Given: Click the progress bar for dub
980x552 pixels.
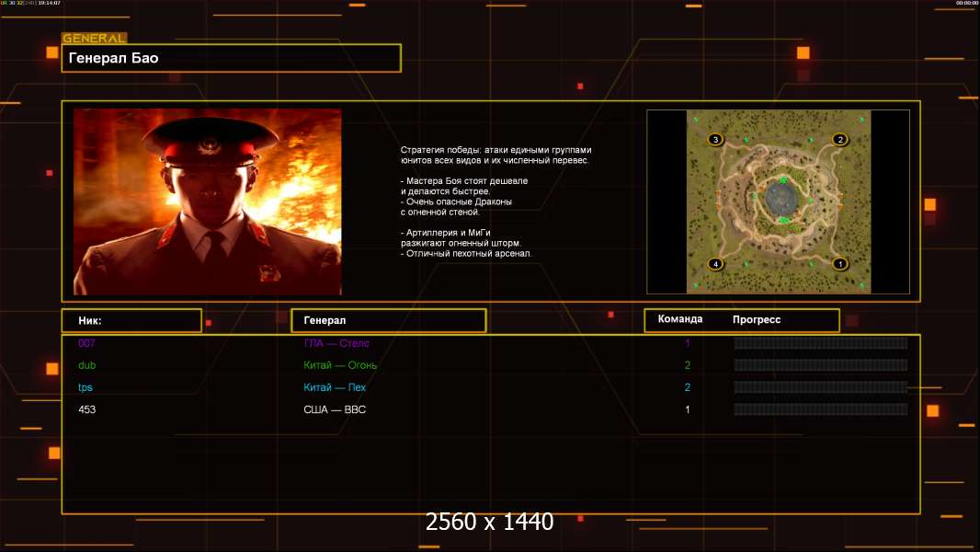Looking at the screenshot, I should [821, 365].
